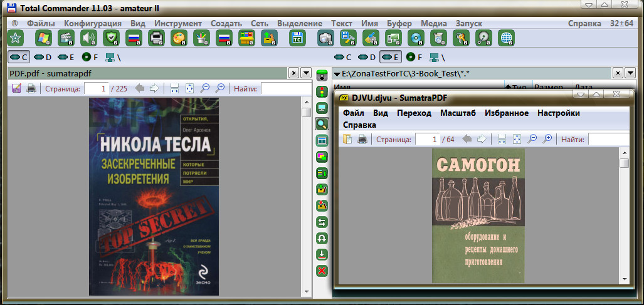The width and height of the screenshot is (644, 305).
Task: Click the floppy with tools icon
Action: (348, 38)
